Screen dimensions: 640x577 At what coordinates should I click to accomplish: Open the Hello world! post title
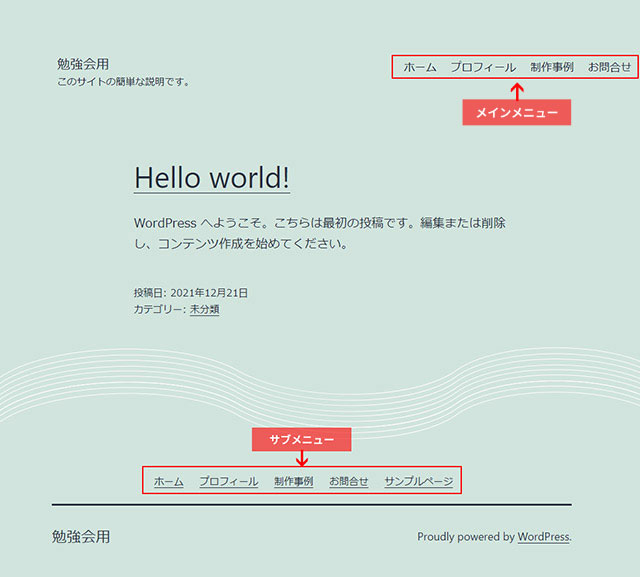212,178
